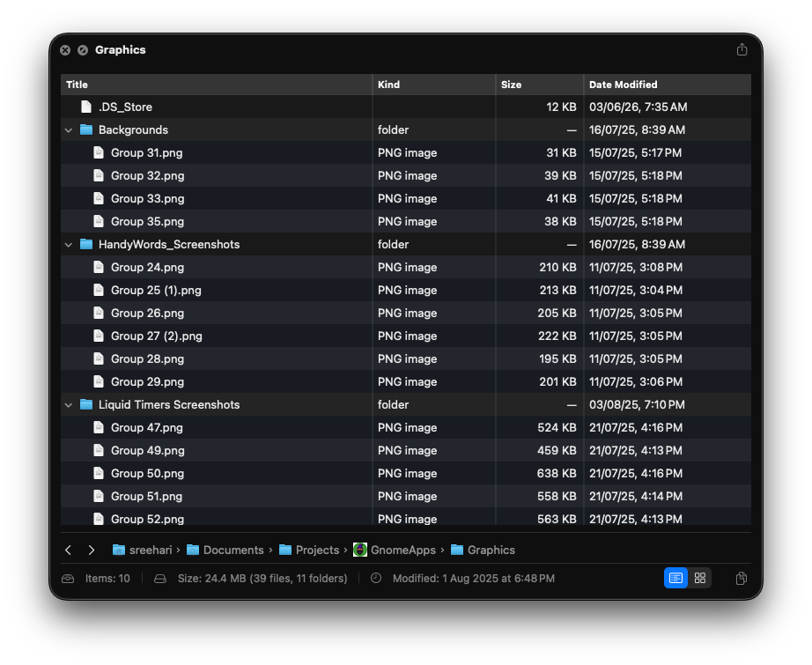Click the .DS_Store file icon
Viewport: 812px width, 665px height.
click(x=86, y=107)
